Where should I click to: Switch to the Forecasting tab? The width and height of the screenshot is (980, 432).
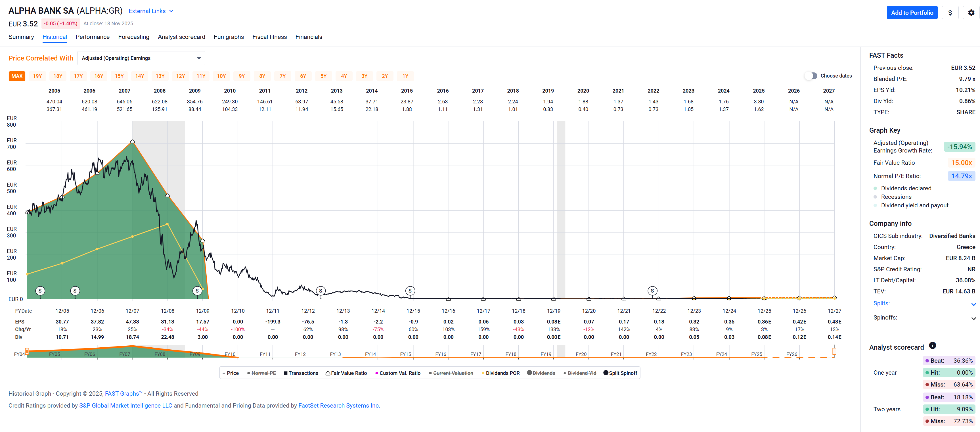point(133,37)
